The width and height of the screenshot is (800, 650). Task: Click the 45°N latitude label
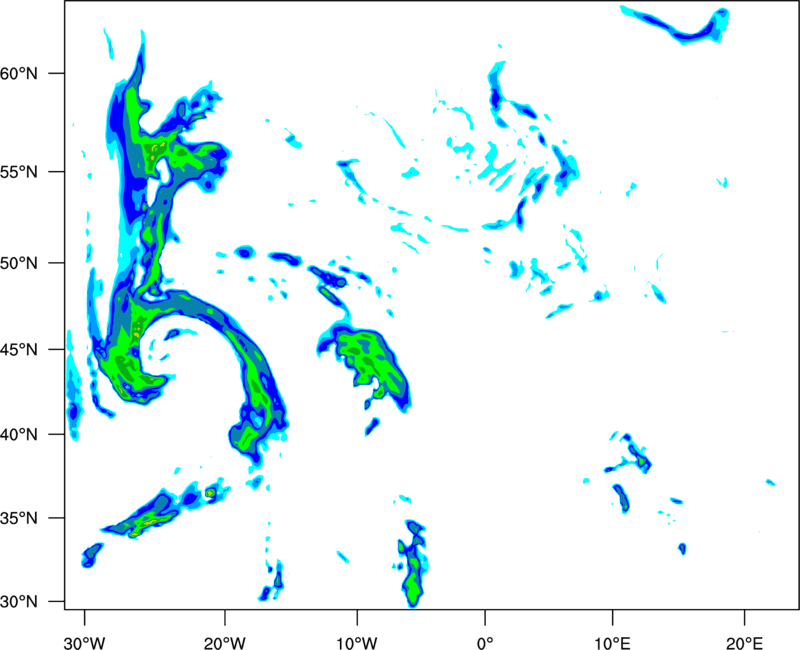19,349
